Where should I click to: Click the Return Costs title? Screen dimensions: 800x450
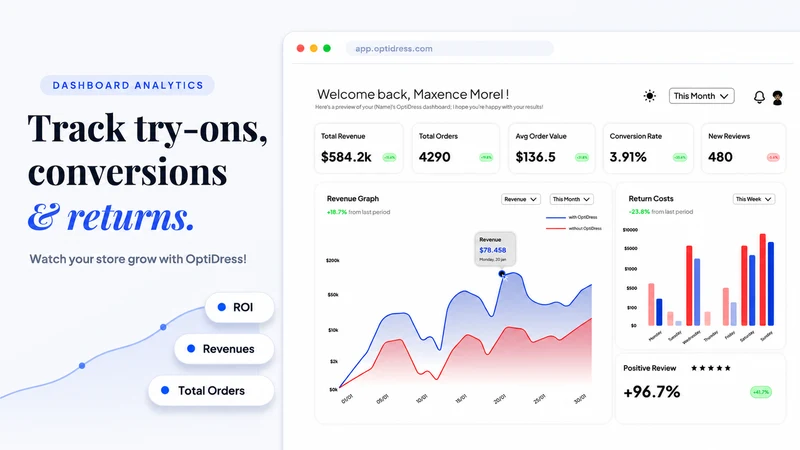(651, 199)
